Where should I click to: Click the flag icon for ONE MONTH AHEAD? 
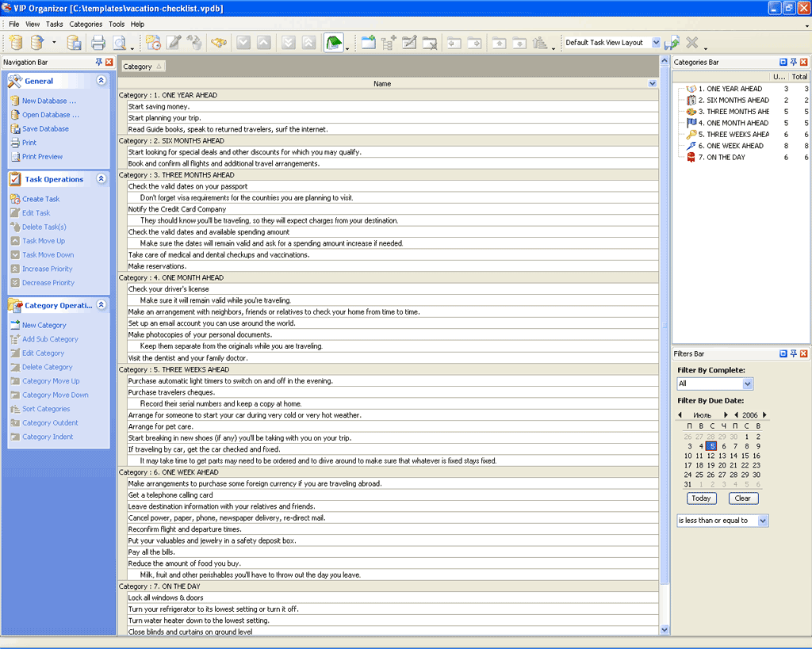[x=691, y=123]
